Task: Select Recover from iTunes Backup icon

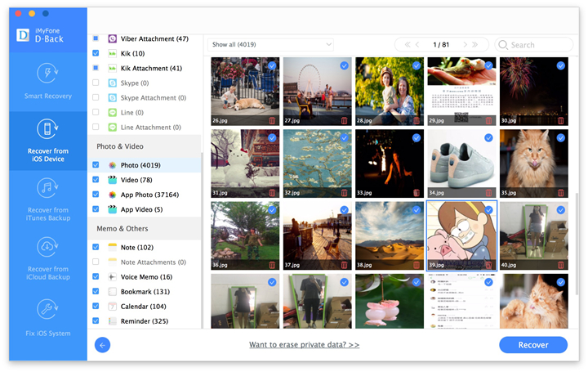Action: coord(47,188)
